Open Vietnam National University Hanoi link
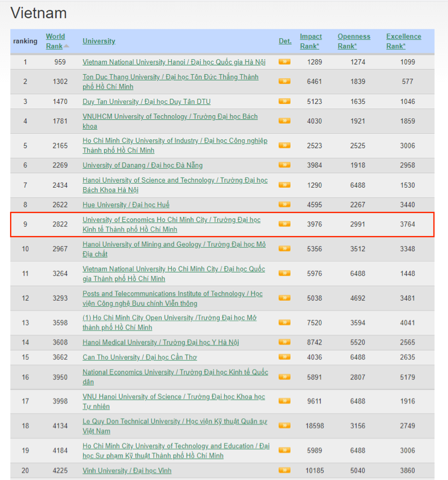The width and height of the screenshot is (448, 480). pos(174,62)
